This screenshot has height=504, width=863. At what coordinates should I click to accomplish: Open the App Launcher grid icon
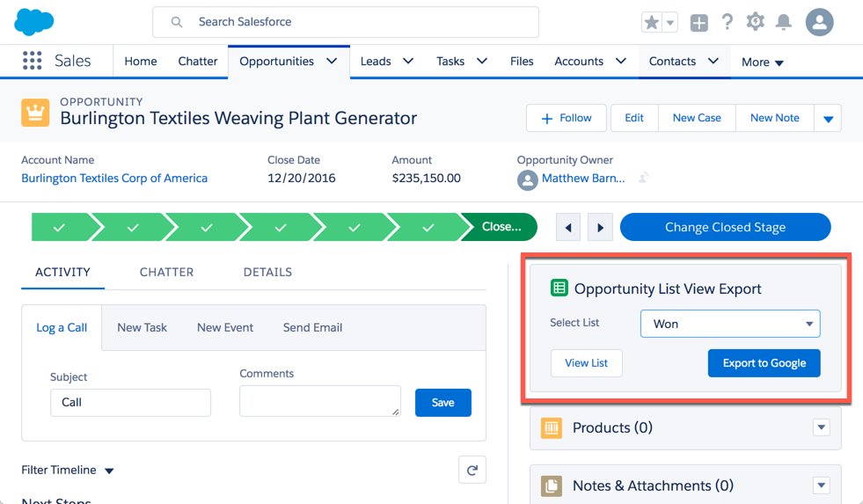coord(32,61)
